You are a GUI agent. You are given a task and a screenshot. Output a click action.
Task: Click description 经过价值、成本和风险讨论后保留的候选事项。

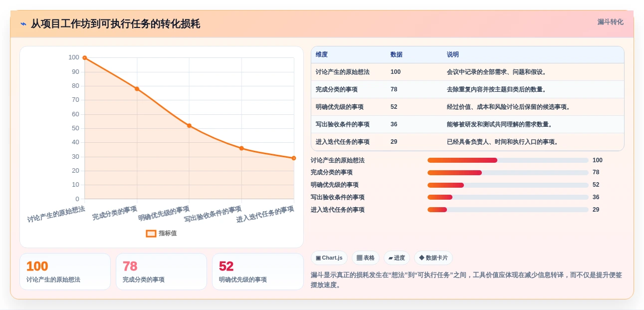(510, 107)
